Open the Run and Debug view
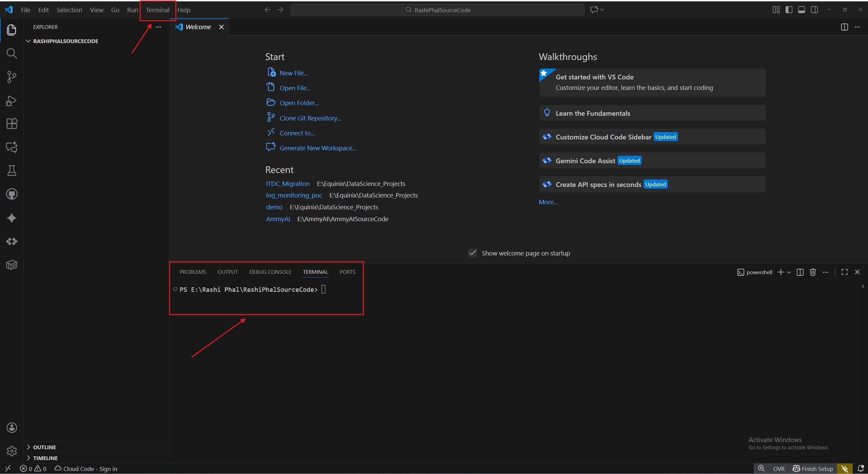Viewport: 868px width, 474px height. tap(12, 100)
